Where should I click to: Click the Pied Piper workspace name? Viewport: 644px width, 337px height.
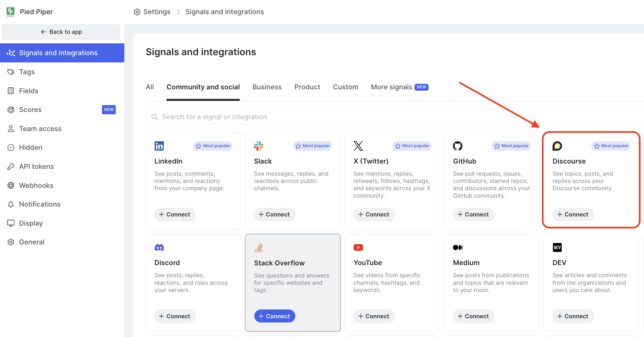(36, 12)
